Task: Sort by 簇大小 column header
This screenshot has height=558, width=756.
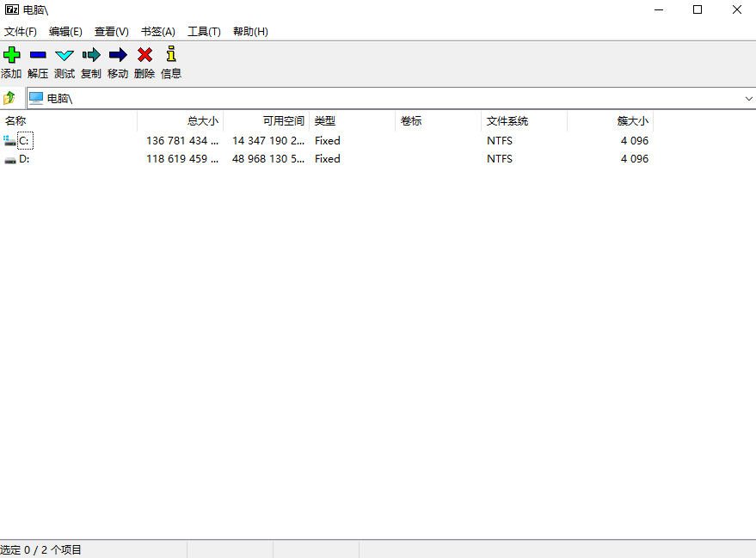Action: pyautogui.click(x=611, y=121)
